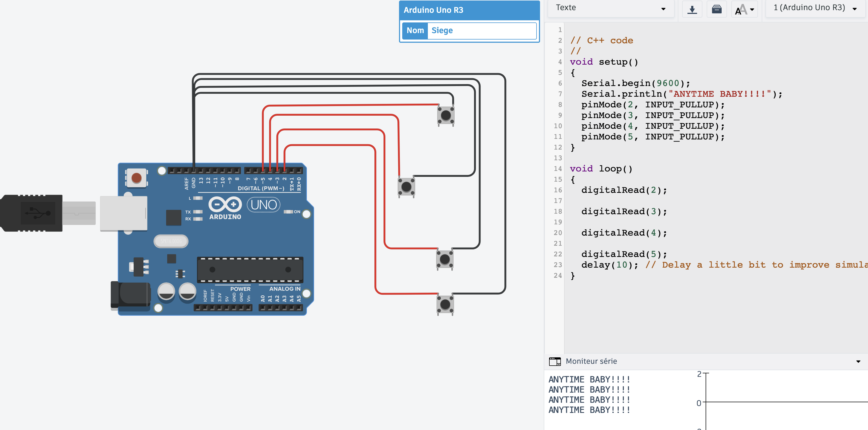Click the Arduino digital pin 2 header
The width and height of the screenshot is (868, 430).
tap(284, 171)
